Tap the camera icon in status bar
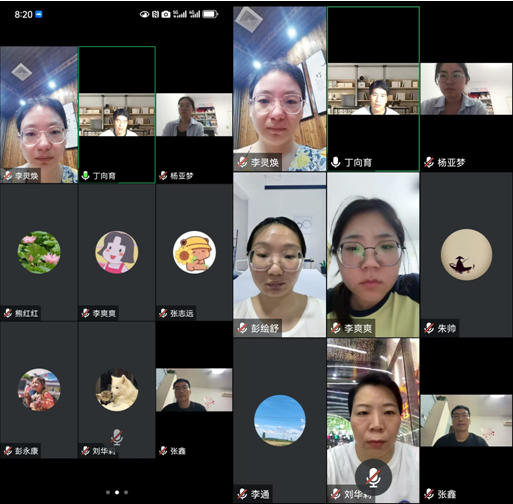 (166, 14)
